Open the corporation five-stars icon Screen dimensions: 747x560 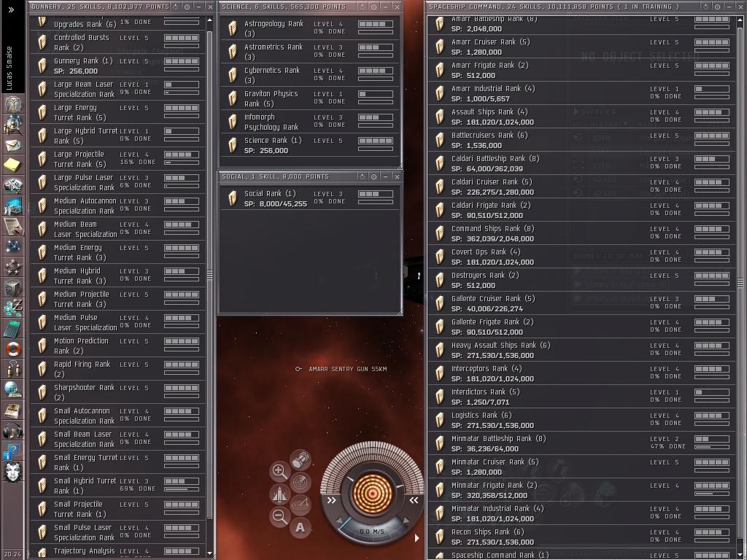click(x=13, y=267)
